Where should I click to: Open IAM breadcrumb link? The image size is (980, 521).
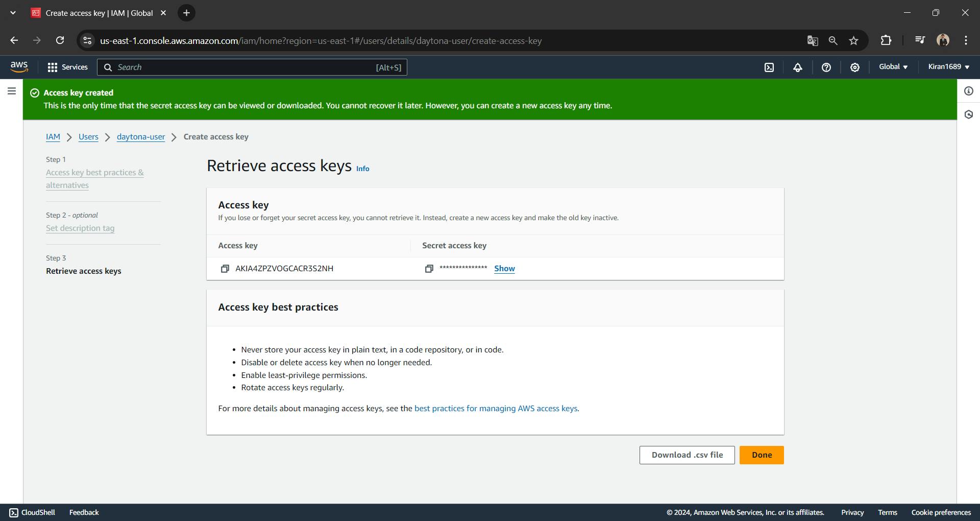[x=53, y=137]
